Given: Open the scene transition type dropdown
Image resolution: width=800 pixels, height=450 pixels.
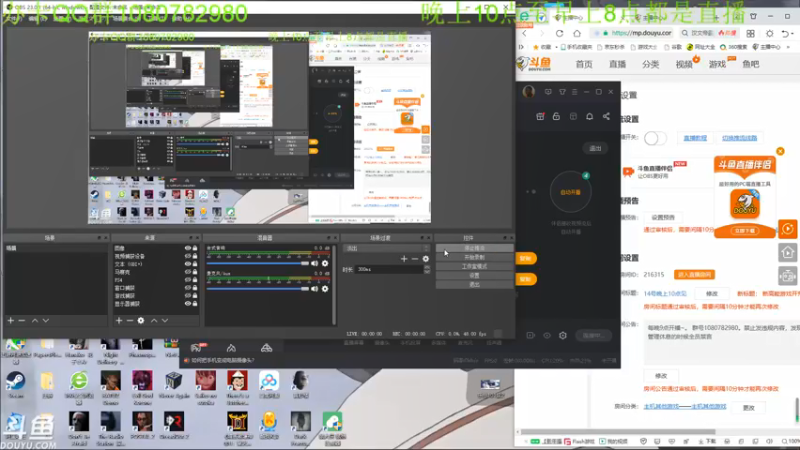Looking at the screenshot, I should (387, 248).
